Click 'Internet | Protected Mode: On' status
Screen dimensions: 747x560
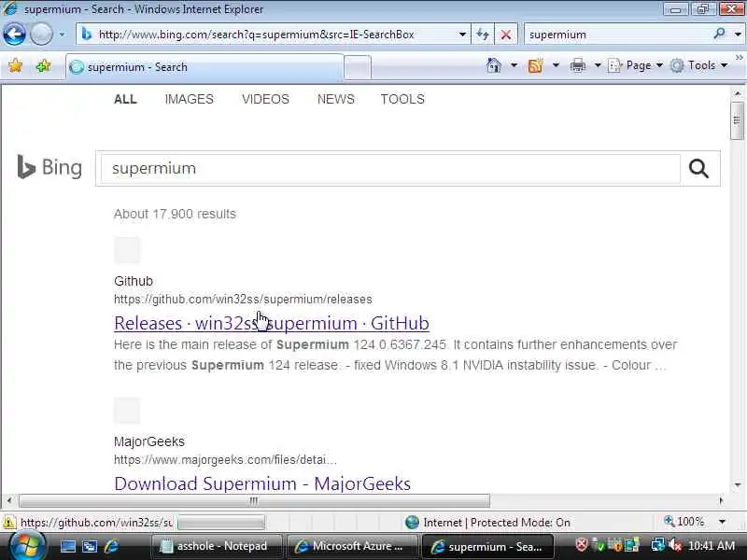pos(488,523)
